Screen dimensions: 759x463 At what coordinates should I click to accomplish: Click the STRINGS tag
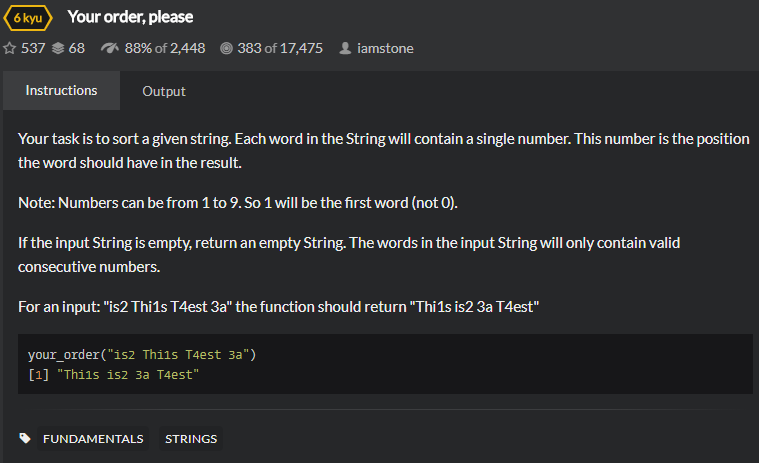191,438
